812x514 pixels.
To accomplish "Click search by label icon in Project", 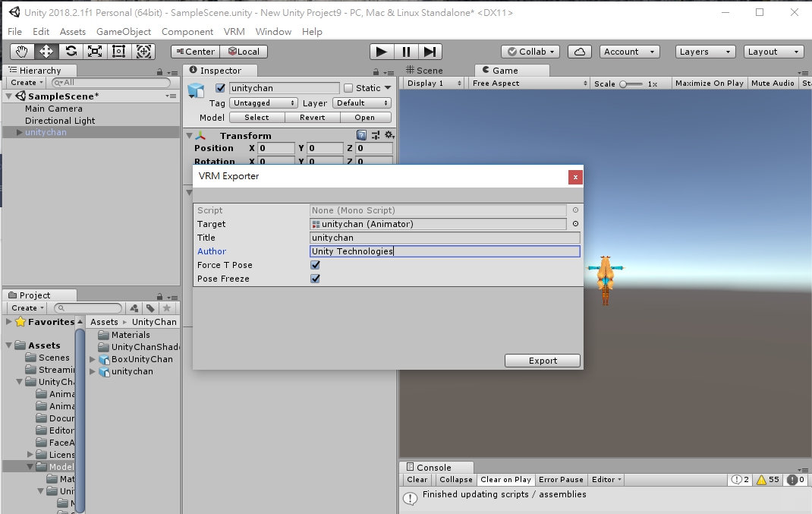I will pyautogui.click(x=150, y=308).
